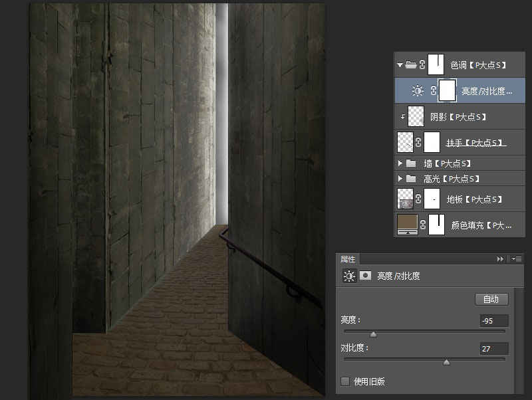This screenshot has width=532, height=400.
Task: Click the brightness/contrast adjustment icon in 属性
Action: 349,276
